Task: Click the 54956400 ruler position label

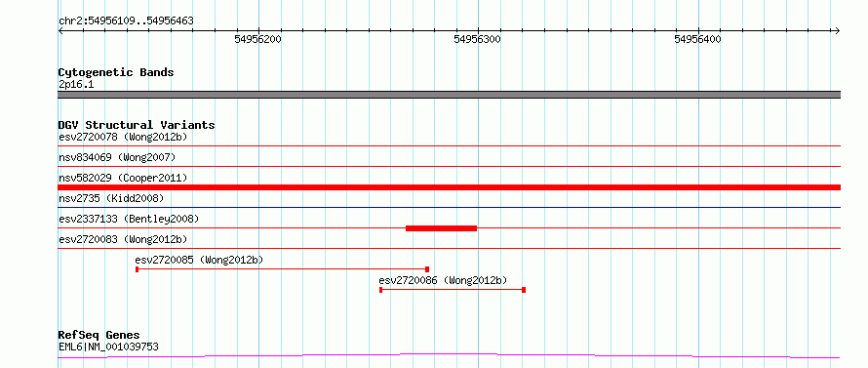Action: click(698, 39)
